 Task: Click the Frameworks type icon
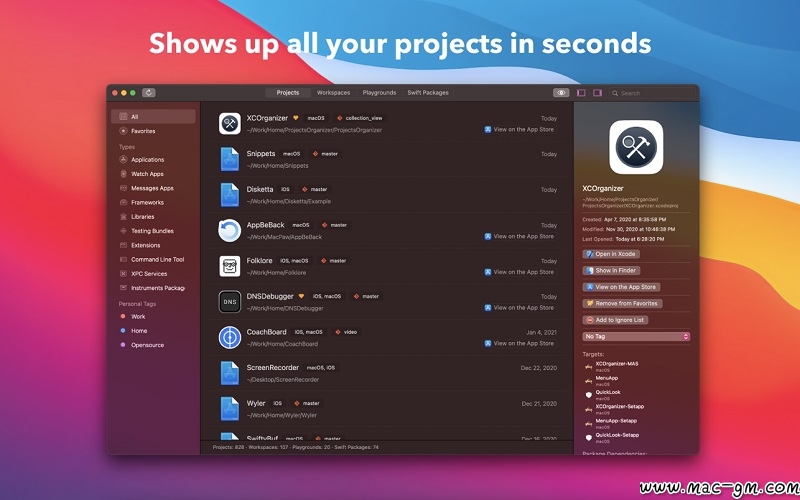click(x=123, y=203)
